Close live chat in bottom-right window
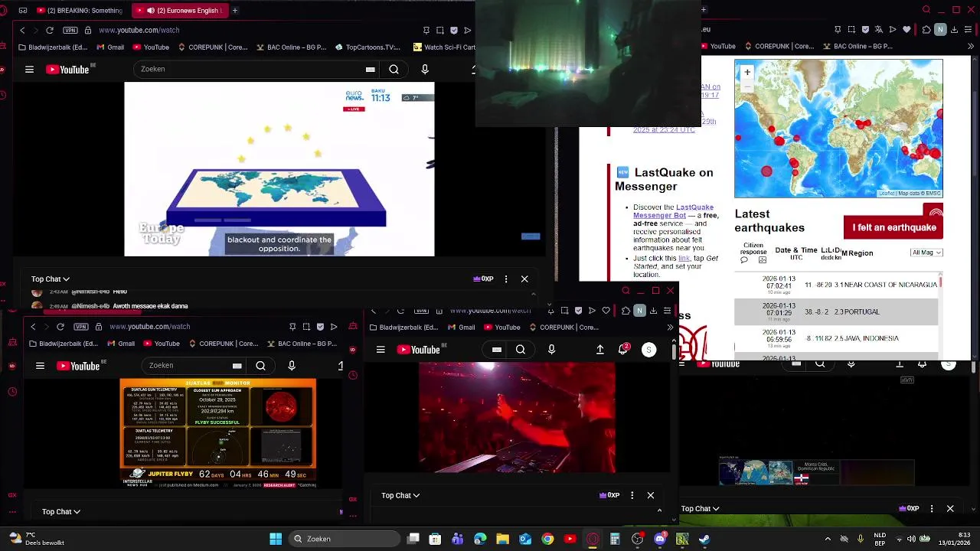This screenshot has height=551, width=980. (x=950, y=509)
